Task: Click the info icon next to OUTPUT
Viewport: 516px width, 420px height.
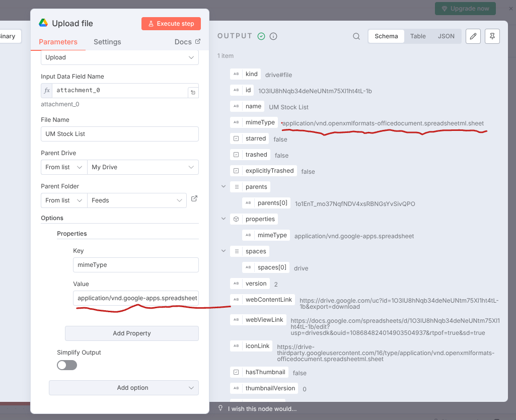Action: [x=272, y=36]
